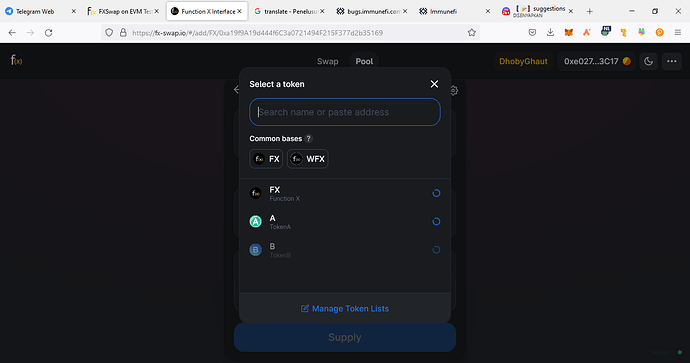
Task: Choose the WFX common base chip
Action: [x=308, y=159]
